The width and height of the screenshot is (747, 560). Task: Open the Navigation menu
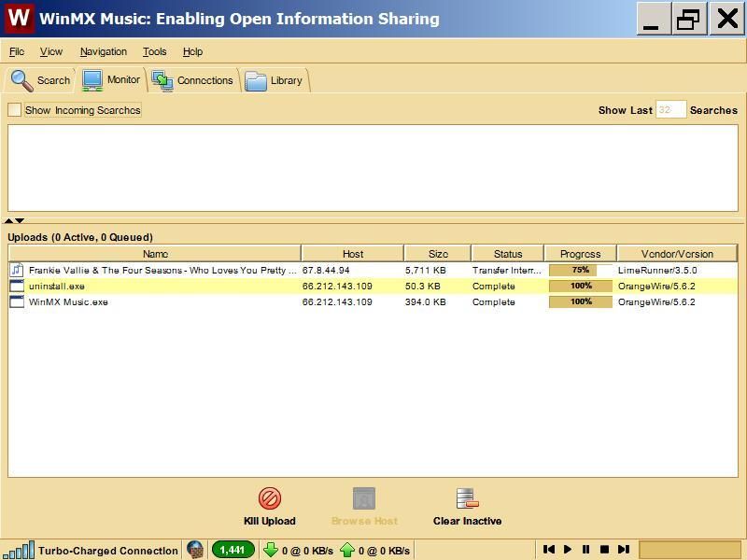(104, 51)
